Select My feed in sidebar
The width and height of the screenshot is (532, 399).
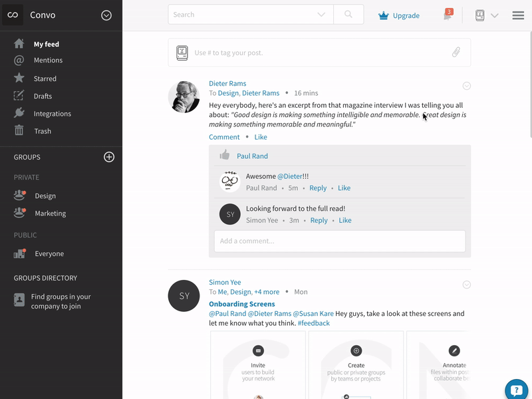click(47, 44)
